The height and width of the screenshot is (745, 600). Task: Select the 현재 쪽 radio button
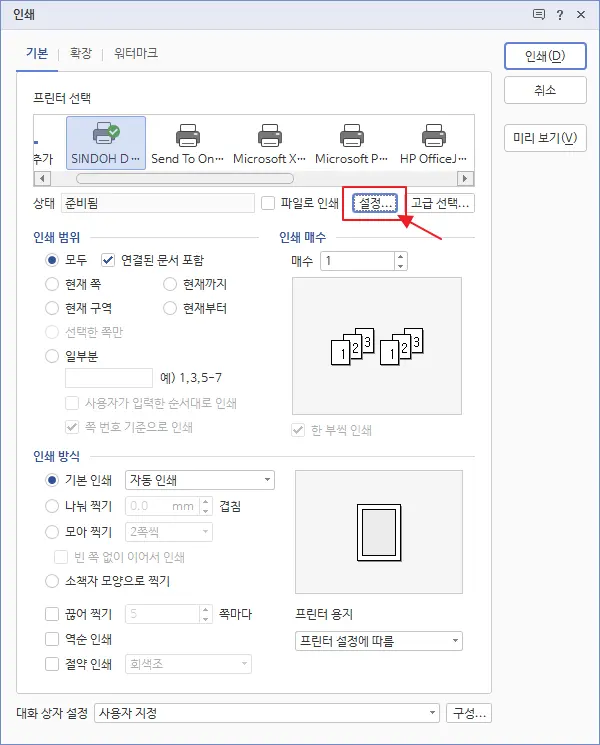(x=52, y=284)
